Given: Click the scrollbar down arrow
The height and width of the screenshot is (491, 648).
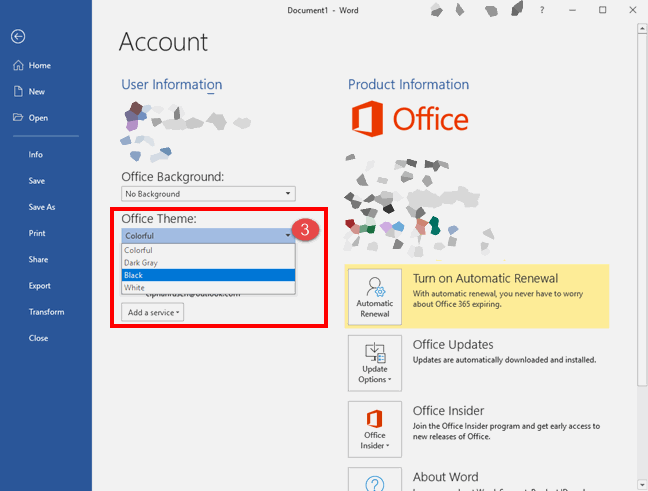Looking at the screenshot, I should click(642, 484).
